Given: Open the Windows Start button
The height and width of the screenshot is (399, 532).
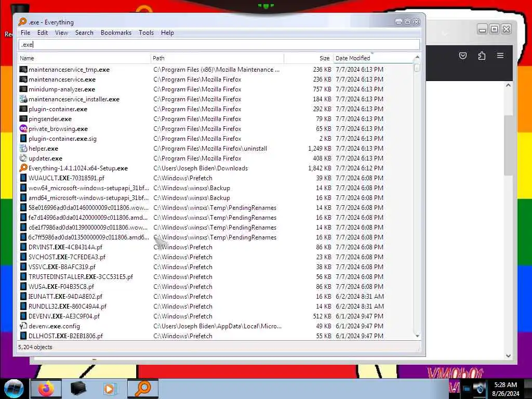Looking at the screenshot, I should click(14, 389).
